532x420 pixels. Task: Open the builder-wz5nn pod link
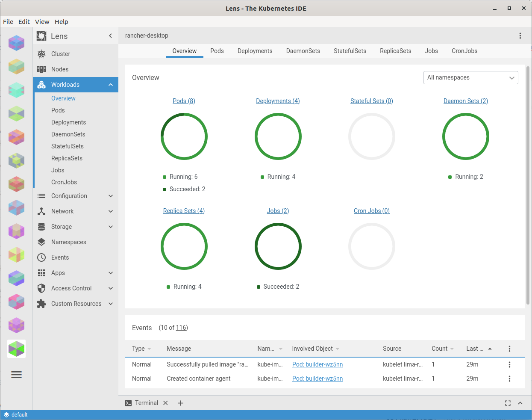(317, 364)
